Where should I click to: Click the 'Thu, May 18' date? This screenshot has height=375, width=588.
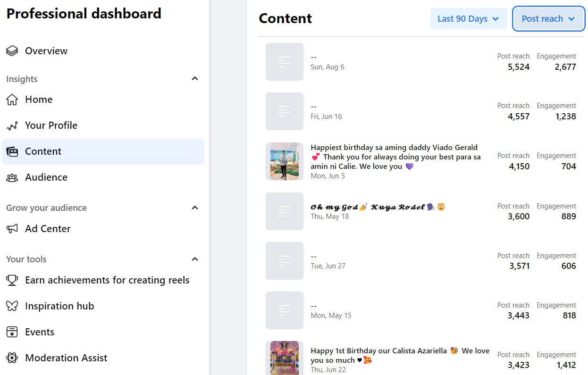click(x=329, y=217)
